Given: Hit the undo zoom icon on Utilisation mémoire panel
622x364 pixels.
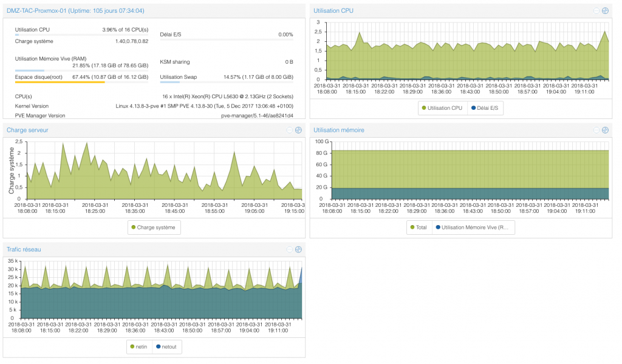Looking at the screenshot, I should pyautogui.click(x=596, y=130).
